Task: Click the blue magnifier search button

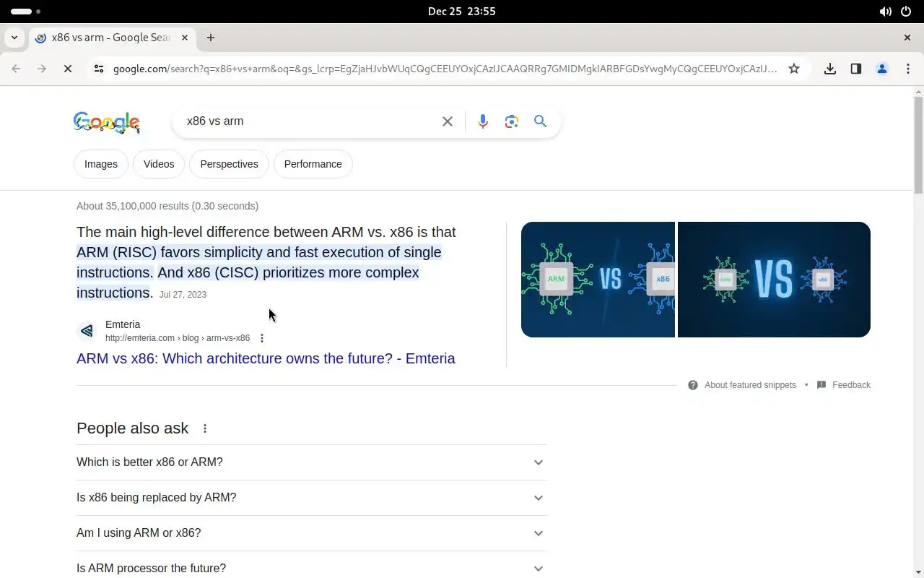Action: (x=540, y=121)
